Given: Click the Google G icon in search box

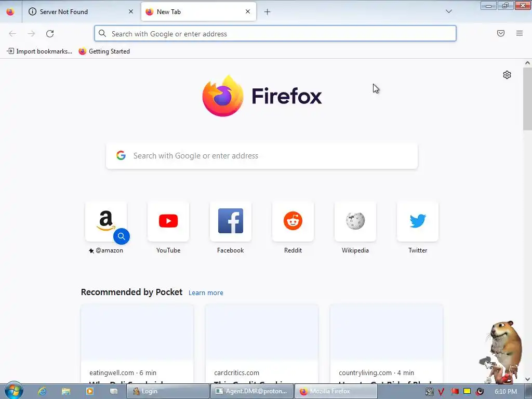Looking at the screenshot, I should (x=121, y=155).
